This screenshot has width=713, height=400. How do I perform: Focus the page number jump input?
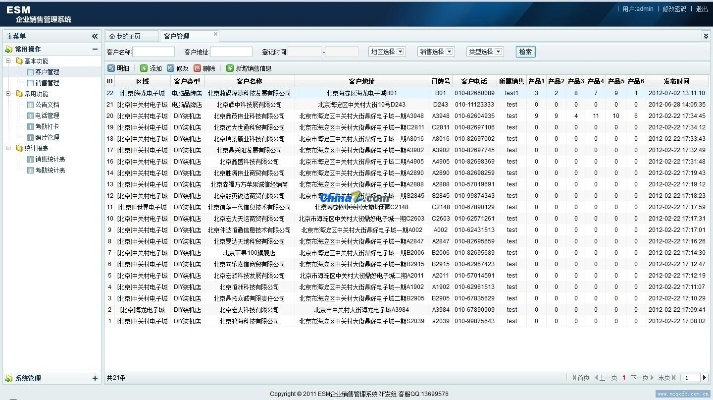(690, 378)
